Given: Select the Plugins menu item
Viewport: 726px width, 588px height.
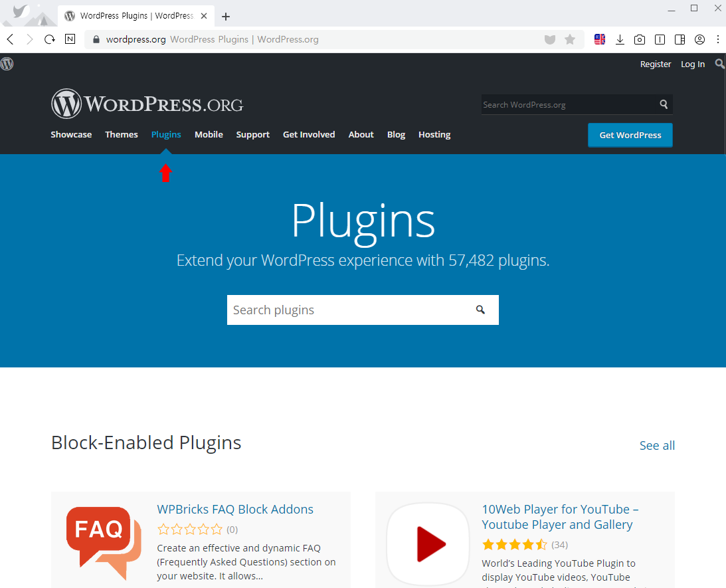Looking at the screenshot, I should coord(166,135).
